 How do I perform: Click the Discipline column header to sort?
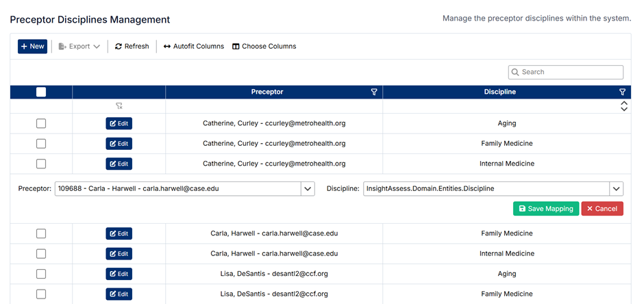[498, 92]
